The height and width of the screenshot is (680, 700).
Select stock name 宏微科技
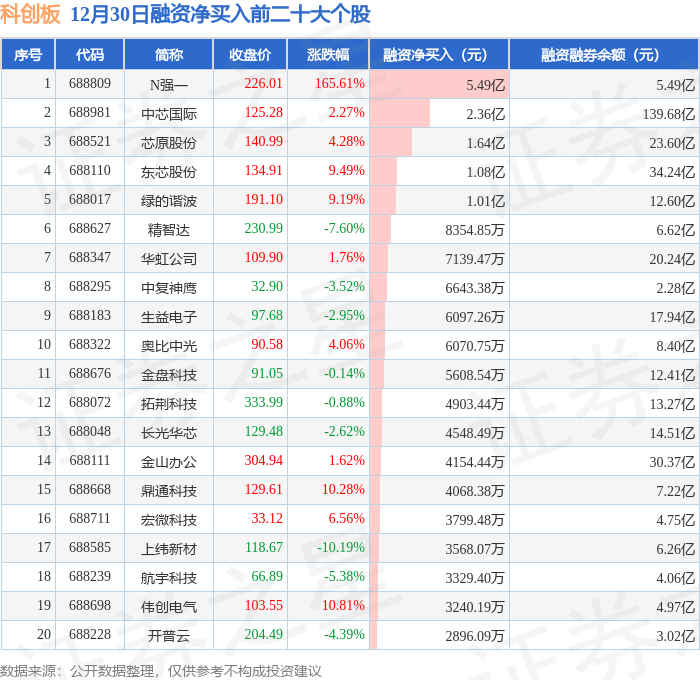tap(169, 520)
